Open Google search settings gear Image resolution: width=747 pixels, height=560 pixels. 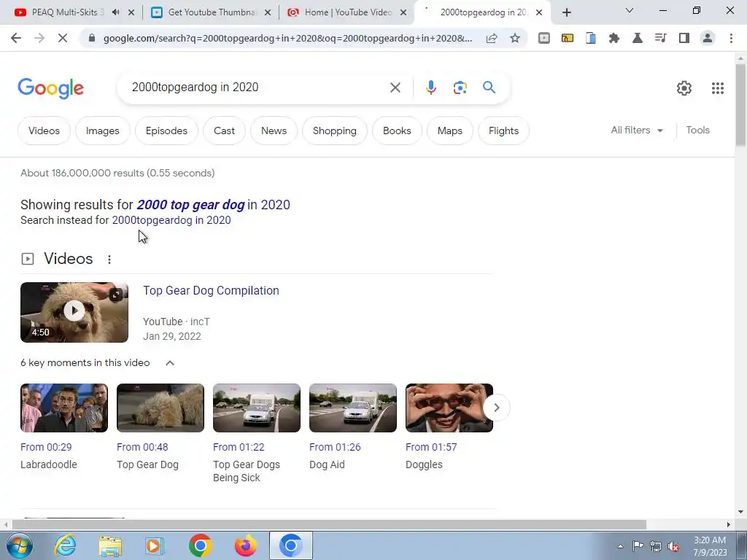point(684,88)
